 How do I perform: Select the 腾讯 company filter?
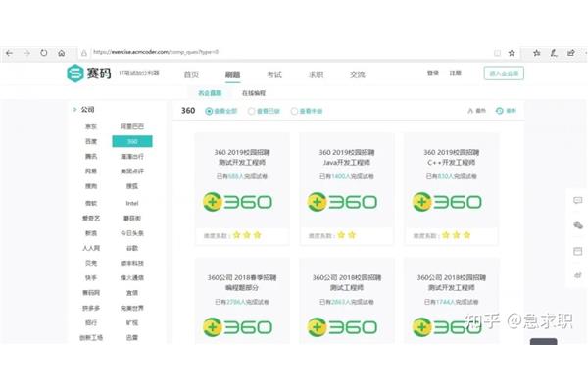click(91, 157)
